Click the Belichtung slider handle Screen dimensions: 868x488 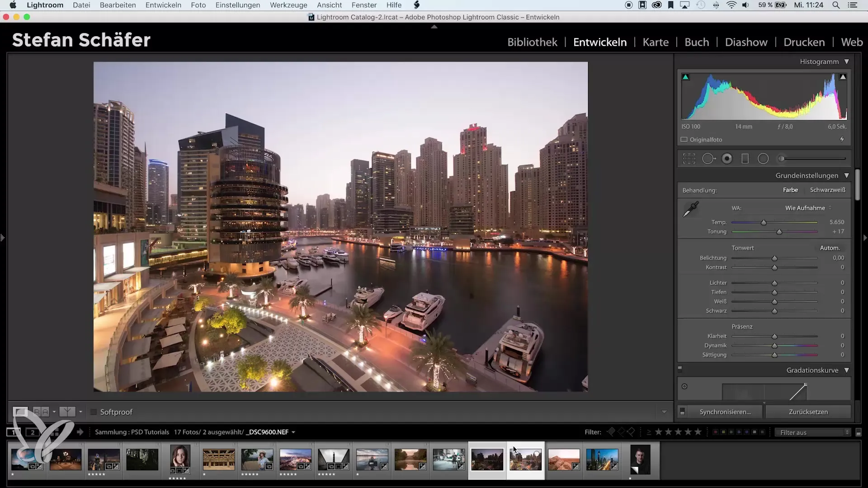tap(774, 258)
